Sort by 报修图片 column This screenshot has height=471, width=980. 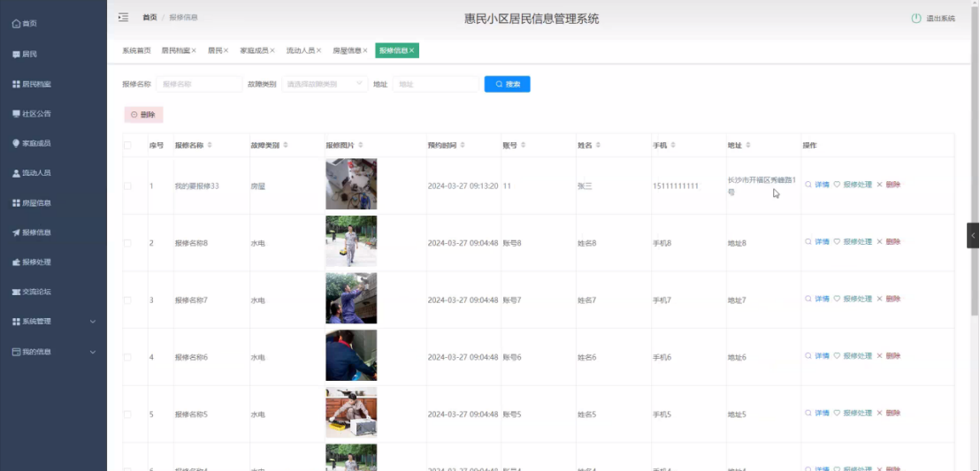[x=361, y=145]
